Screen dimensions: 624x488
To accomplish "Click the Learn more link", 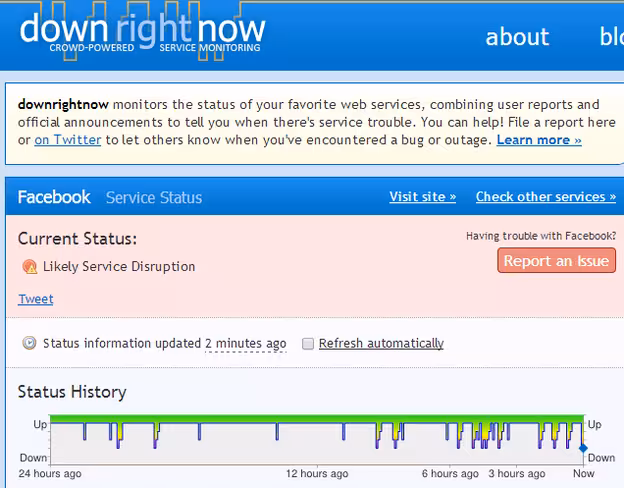I will [539, 140].
